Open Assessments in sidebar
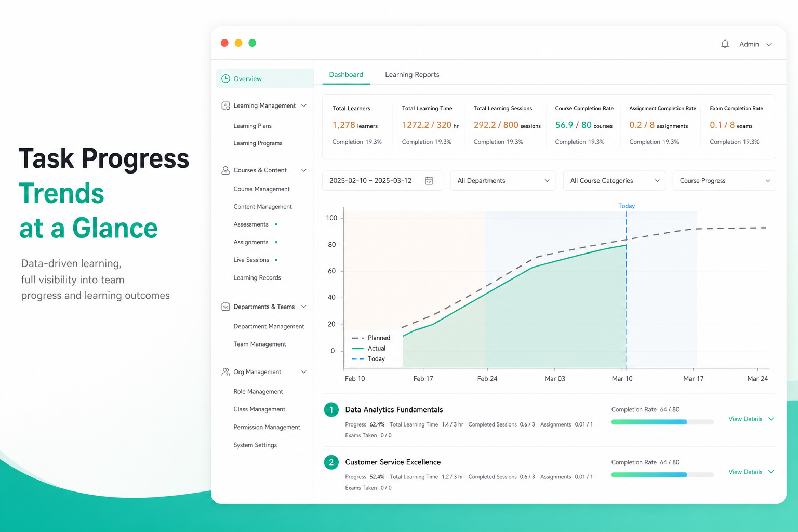This screenshot has width=798, height=532. pos(251,224)
